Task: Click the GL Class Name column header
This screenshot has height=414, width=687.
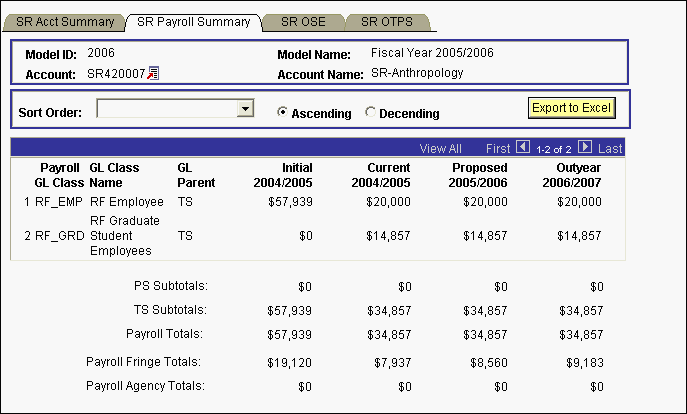Action: coord(114,175)
